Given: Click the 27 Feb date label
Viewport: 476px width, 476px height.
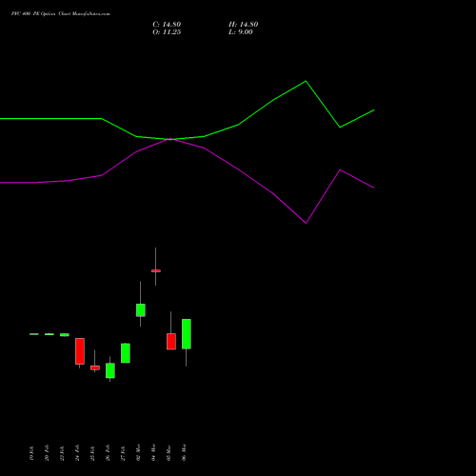Looking at the screenshot, I should 123,453.
